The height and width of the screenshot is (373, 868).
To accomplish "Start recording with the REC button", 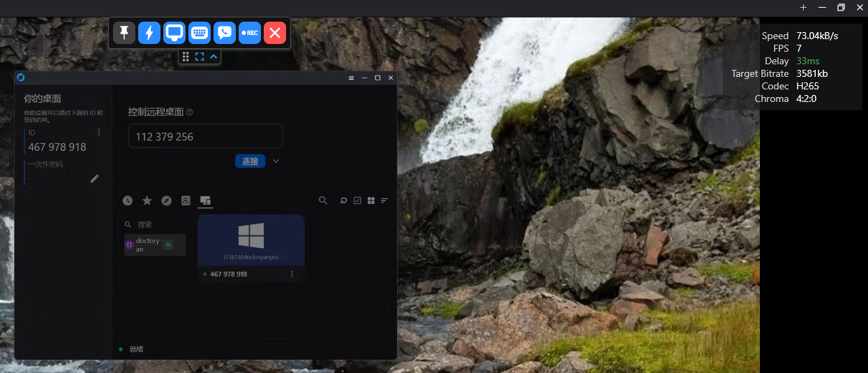I will [250, 33].
